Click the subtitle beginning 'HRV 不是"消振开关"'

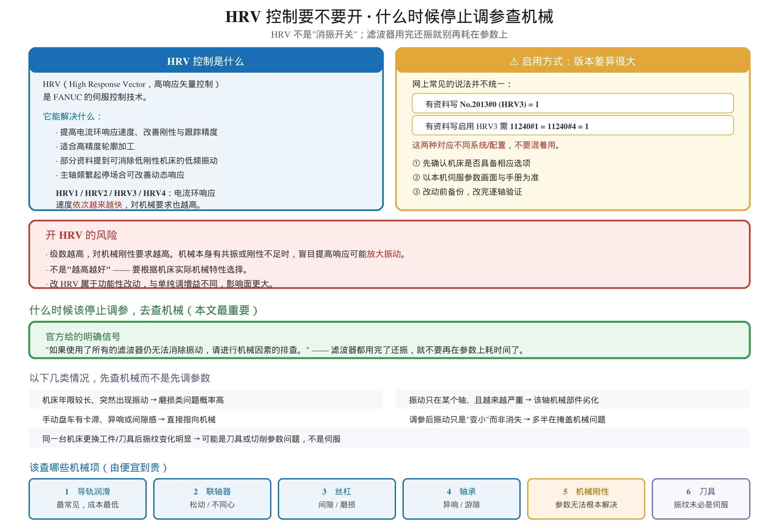(x=389, y=34)
